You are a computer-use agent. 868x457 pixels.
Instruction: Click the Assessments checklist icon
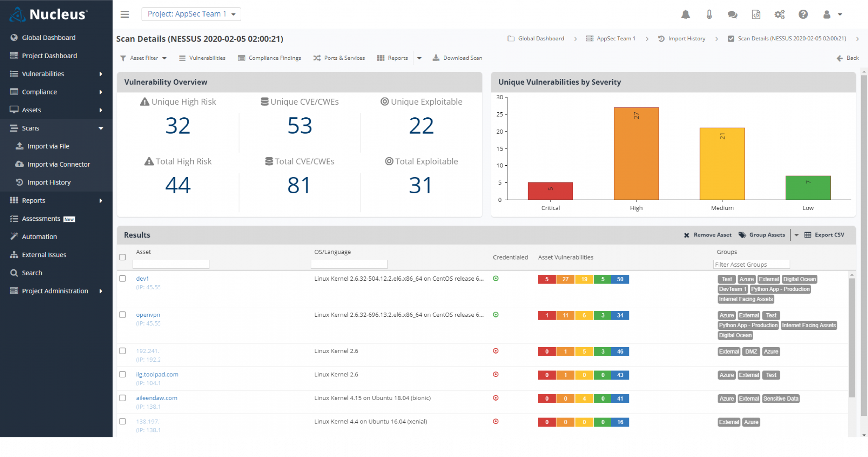[x=14, y=219]
